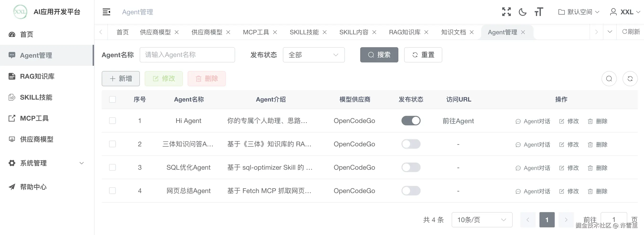Switch to the RAG知识库 tab
This screenshot has height=235, width=644.
click(405, 32)
